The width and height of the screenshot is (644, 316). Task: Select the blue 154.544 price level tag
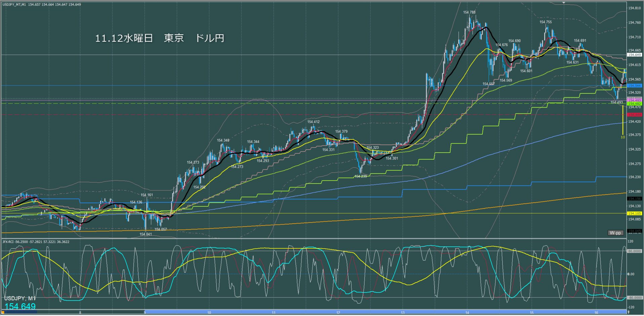pos(635,86)
